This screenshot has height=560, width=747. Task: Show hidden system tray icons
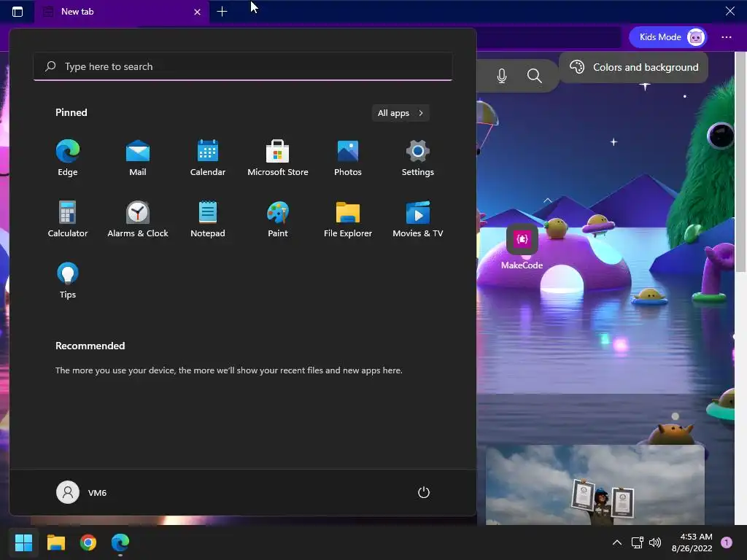click(x=616, y=542)
